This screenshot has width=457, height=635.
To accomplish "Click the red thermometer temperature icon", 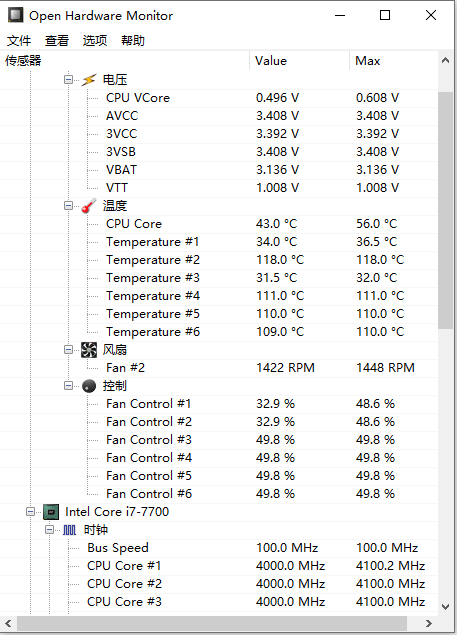I will click(89, 206).
